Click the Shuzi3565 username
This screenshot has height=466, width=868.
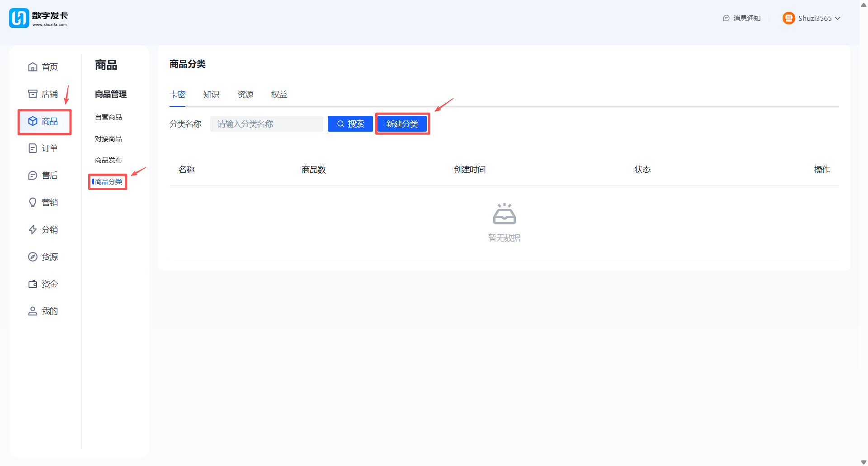pyautogui.click(x=815, y=19)
